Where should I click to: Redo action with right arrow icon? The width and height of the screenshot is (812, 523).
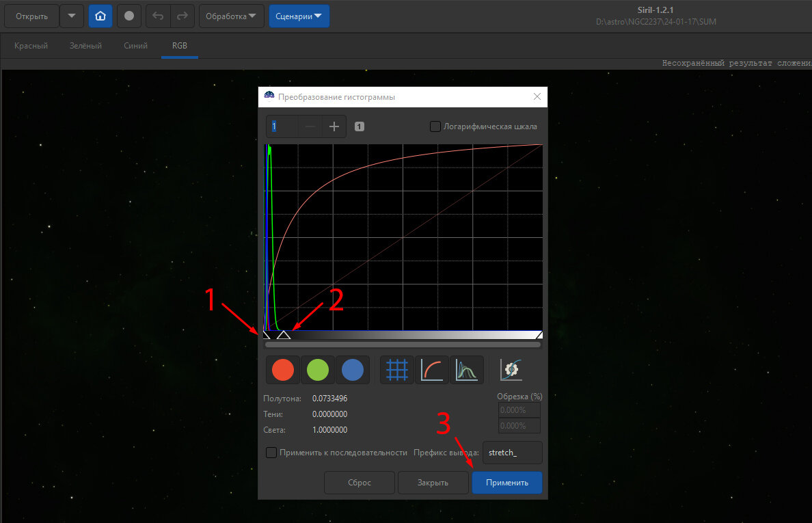(x=182, y=16)
